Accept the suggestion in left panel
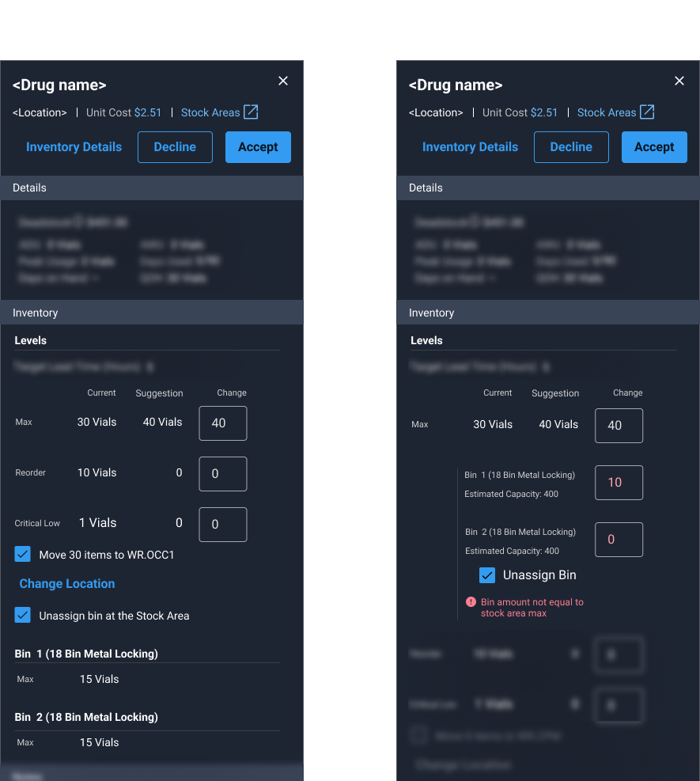Image resolution: width=700 pixels, height=781 pixels. click(258, 147)
